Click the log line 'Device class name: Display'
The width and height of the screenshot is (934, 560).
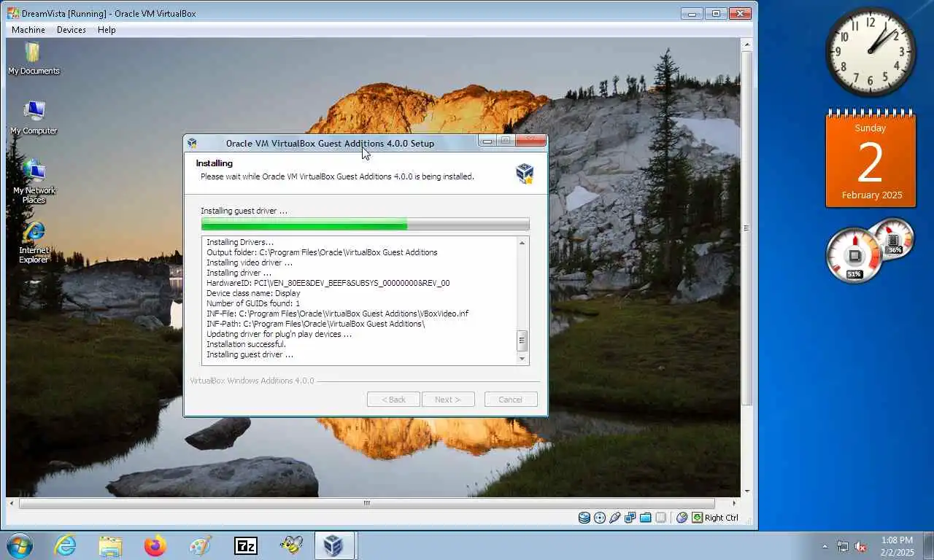[x=253, y=293]
